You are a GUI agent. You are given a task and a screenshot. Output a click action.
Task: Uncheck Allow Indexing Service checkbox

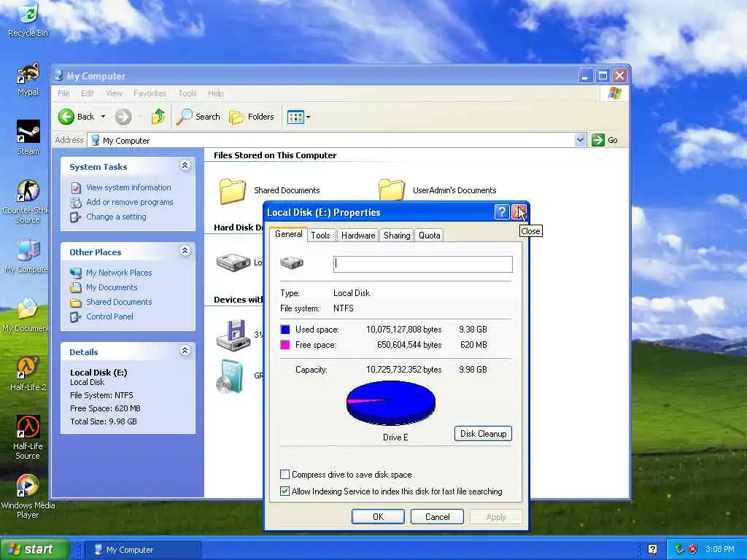(285, 491)
